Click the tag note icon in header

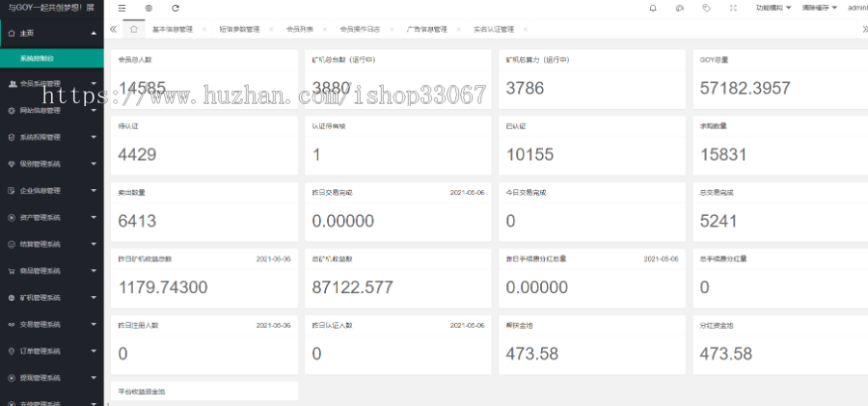tap(706, 9)
